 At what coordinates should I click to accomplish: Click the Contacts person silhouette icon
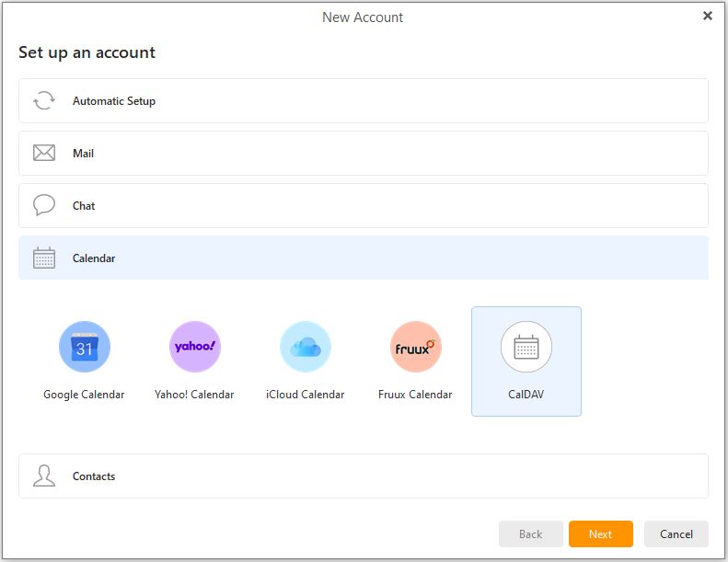[44, 476]
